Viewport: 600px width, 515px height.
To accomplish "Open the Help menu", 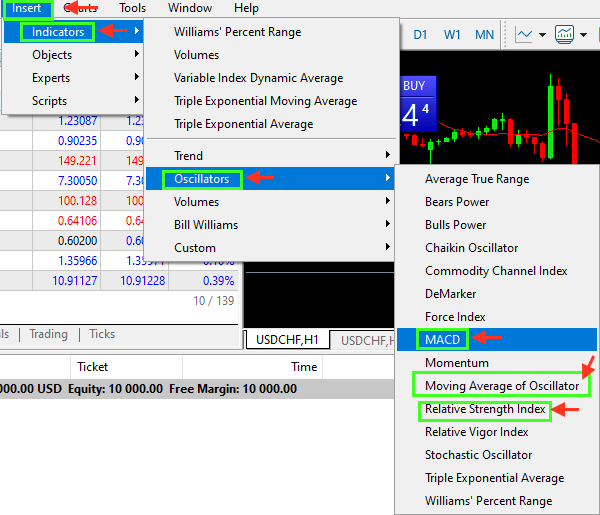I will 246,8.
